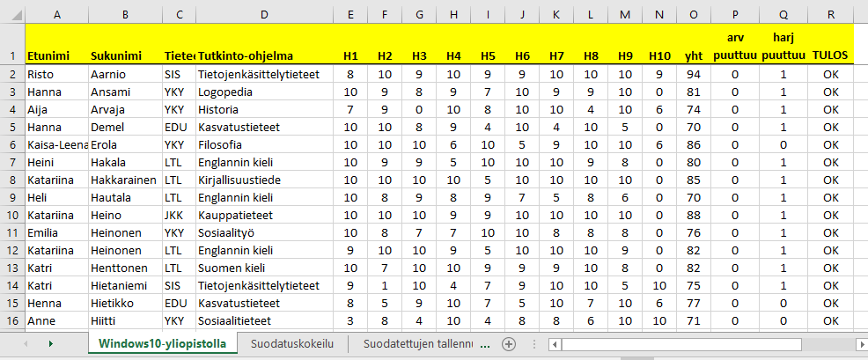The width and height of the screenshot is (868, 360).
Task: Go to previous sheet tab arrow
Action: (26, 344)
